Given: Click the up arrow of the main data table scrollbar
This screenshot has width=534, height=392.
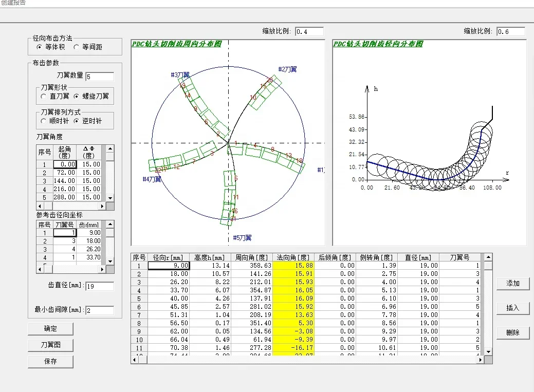Looking at the screenshot, I should 488,257.
